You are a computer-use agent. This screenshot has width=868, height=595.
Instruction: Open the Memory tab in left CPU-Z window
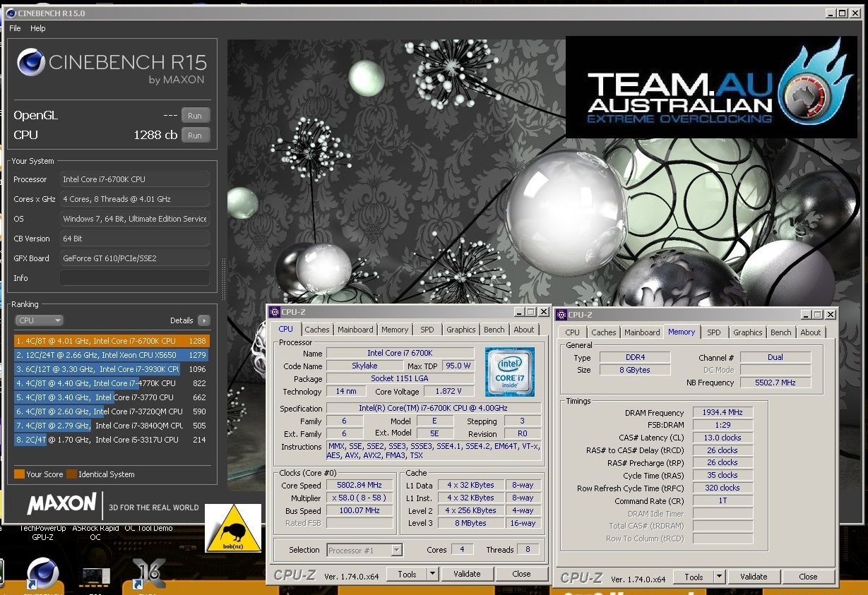(x=395, y=330)
